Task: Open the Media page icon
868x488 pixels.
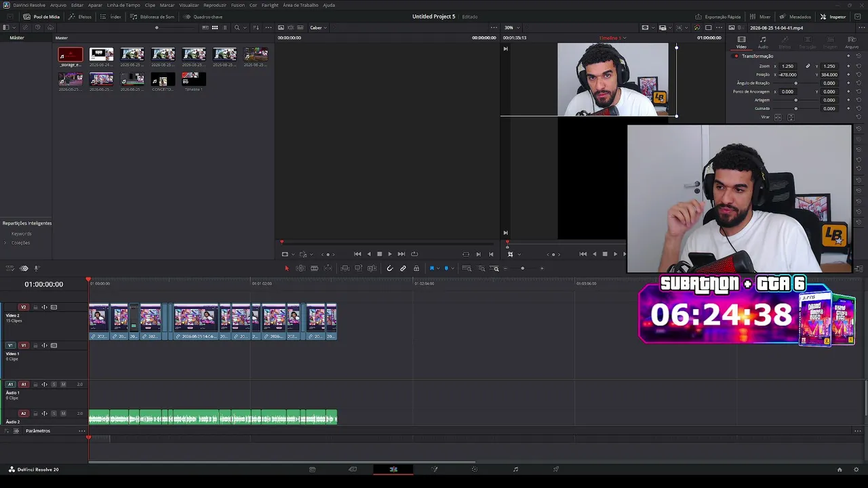Action: (312, 469)
